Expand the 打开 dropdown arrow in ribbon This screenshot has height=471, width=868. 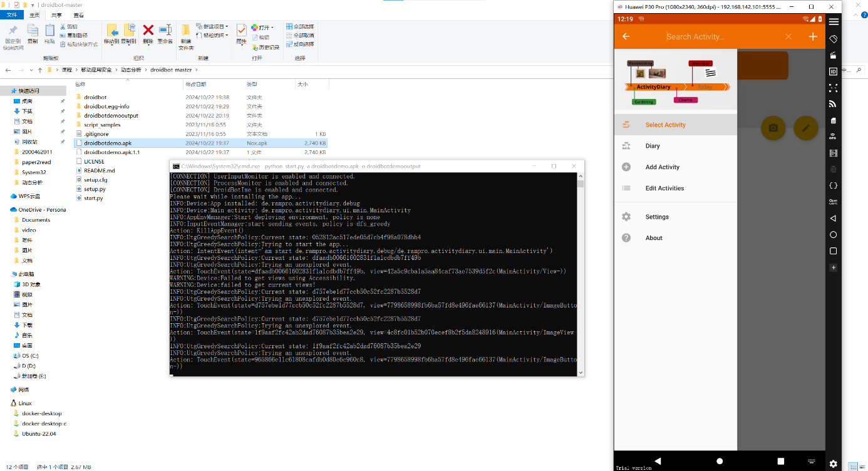click(273, 28)
